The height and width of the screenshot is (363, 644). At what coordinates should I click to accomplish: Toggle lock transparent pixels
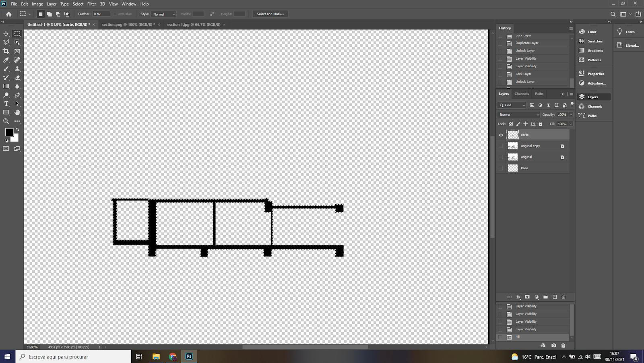tap(511, 124)
